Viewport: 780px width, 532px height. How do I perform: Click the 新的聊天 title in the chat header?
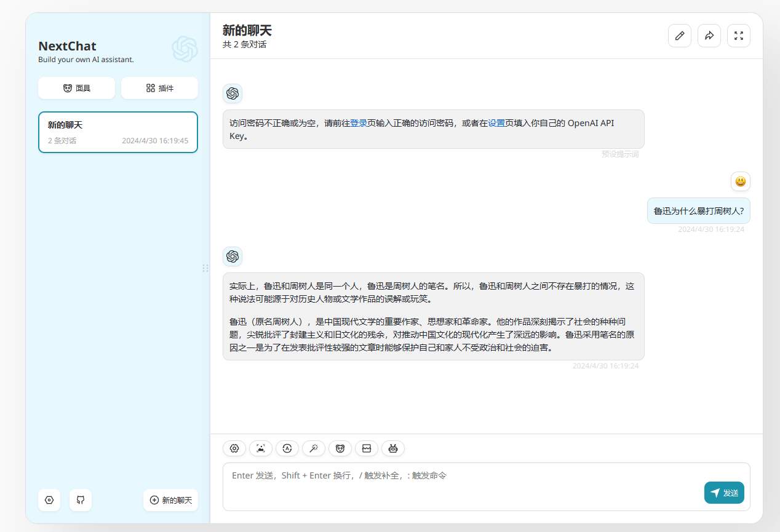point(247,30)
